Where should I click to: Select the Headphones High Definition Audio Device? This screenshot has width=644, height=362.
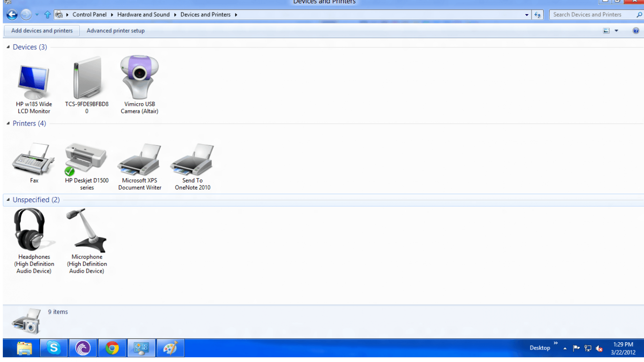[x=34, y=241]
